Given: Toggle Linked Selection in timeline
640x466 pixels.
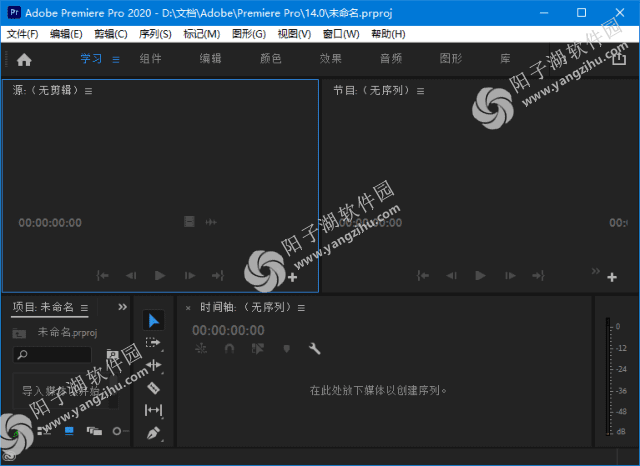Looking at the screenshot, I should [258, 348].
